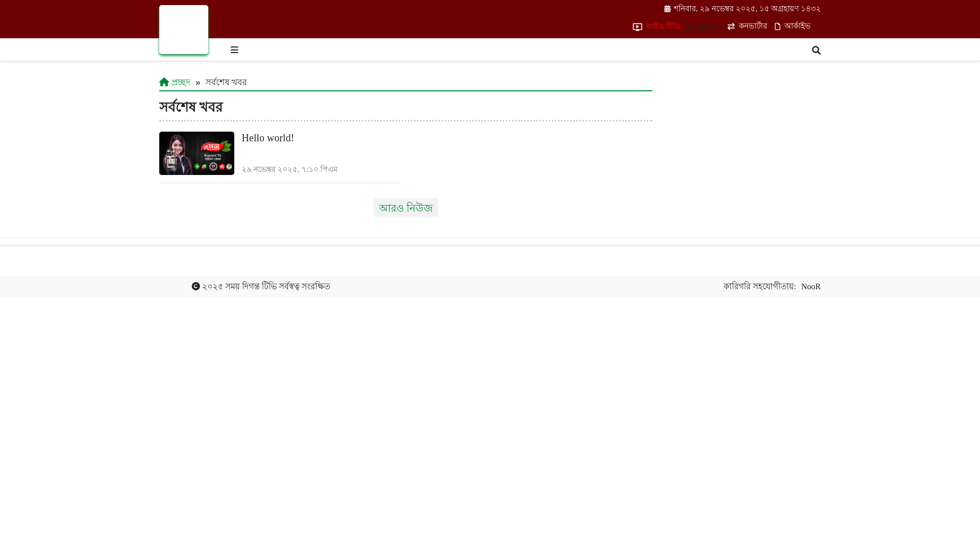
Task: Click the আরও নিউজ load more button
Action: tap(405, 208)
